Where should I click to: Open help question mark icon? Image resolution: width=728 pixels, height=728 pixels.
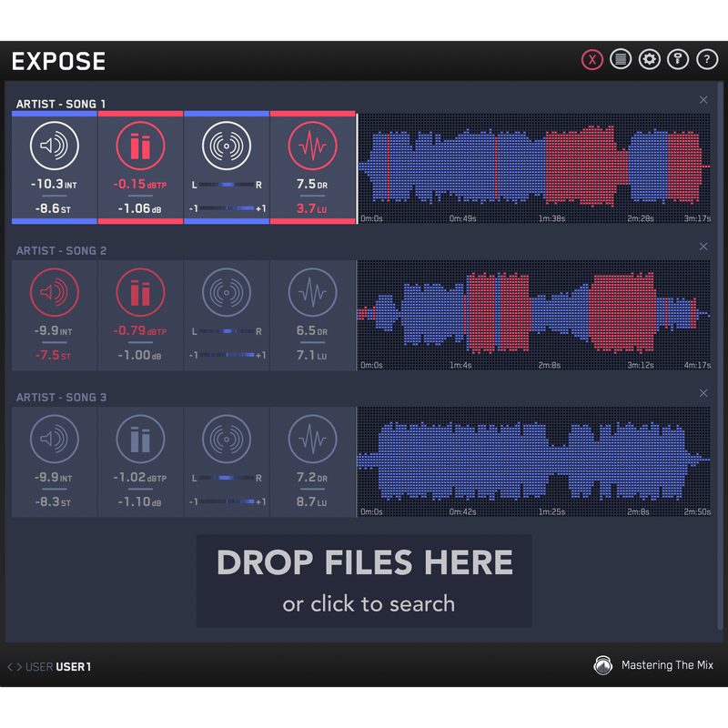707,59
